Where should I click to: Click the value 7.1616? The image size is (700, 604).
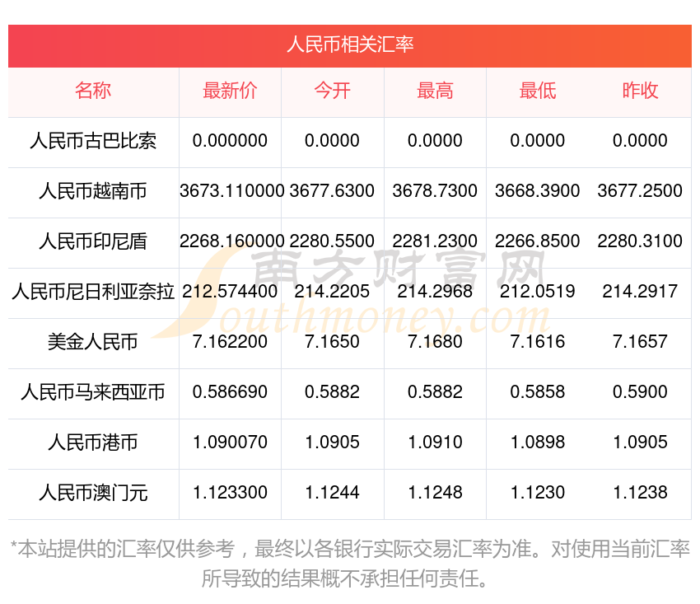538,342
